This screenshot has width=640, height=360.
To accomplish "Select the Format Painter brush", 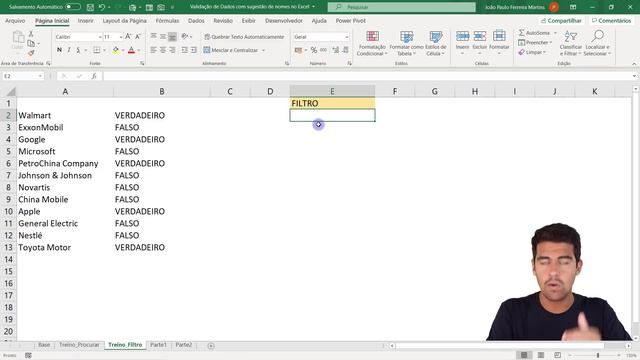I will (31, 53).
